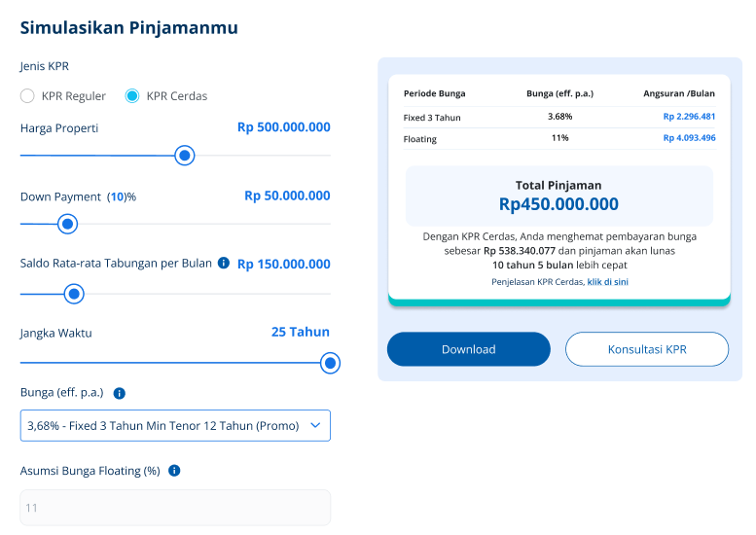Screen dimensions: 756x535
Task: Click the Rp 50.000.000 down payment value
Action: click(x=287, y=196)
